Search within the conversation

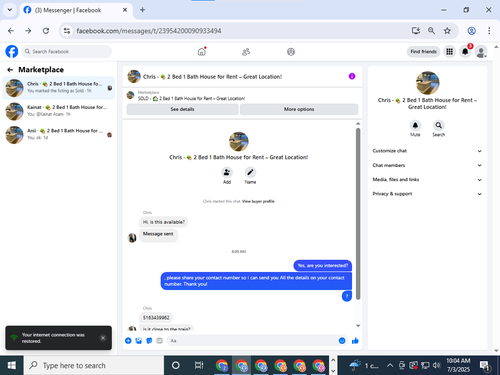point(439,125)
